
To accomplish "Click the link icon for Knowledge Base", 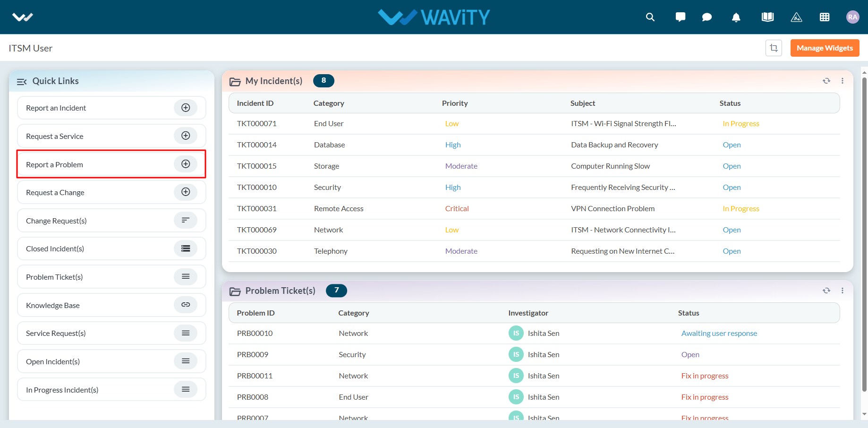I will (186, 305).
